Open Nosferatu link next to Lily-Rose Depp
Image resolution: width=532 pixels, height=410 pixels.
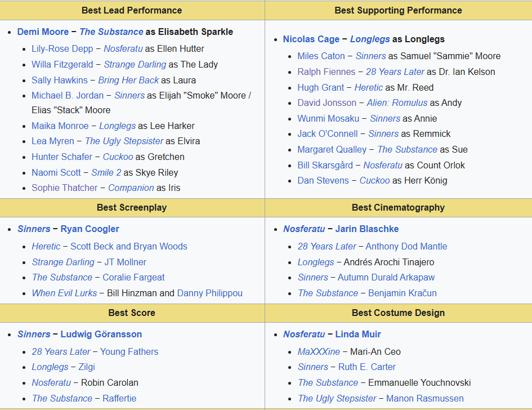tap(123, 49)
